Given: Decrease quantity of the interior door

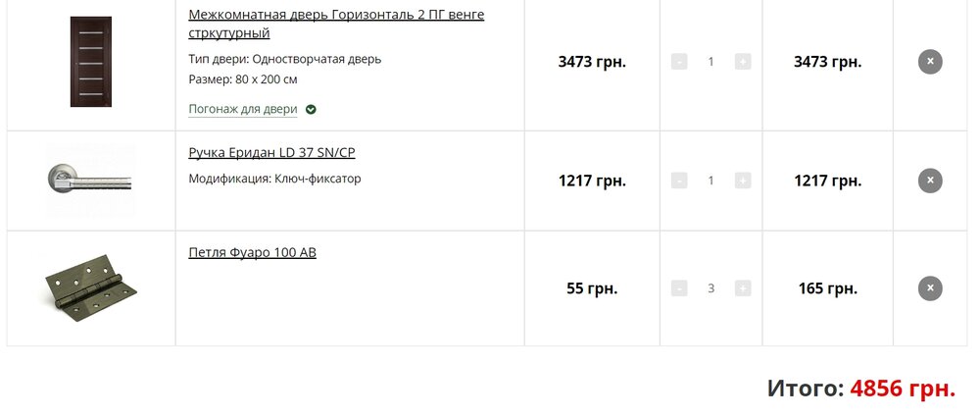Looking at the screenshot, I should pos(679,62).
